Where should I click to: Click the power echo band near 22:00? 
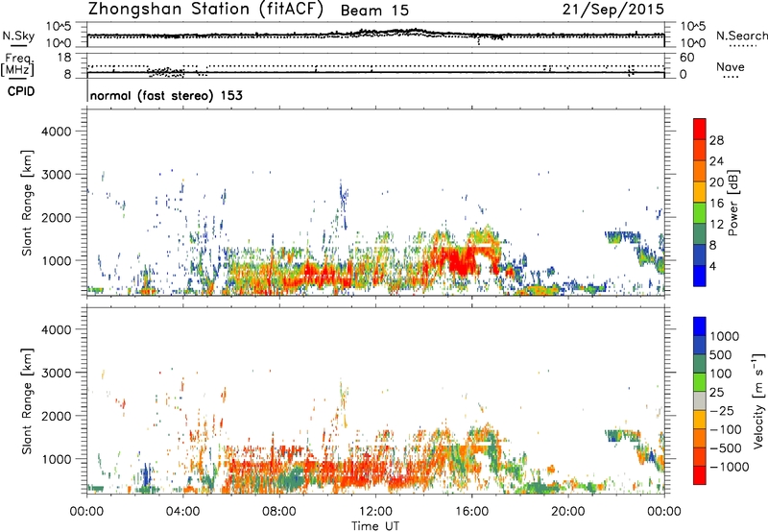(622, 237)
